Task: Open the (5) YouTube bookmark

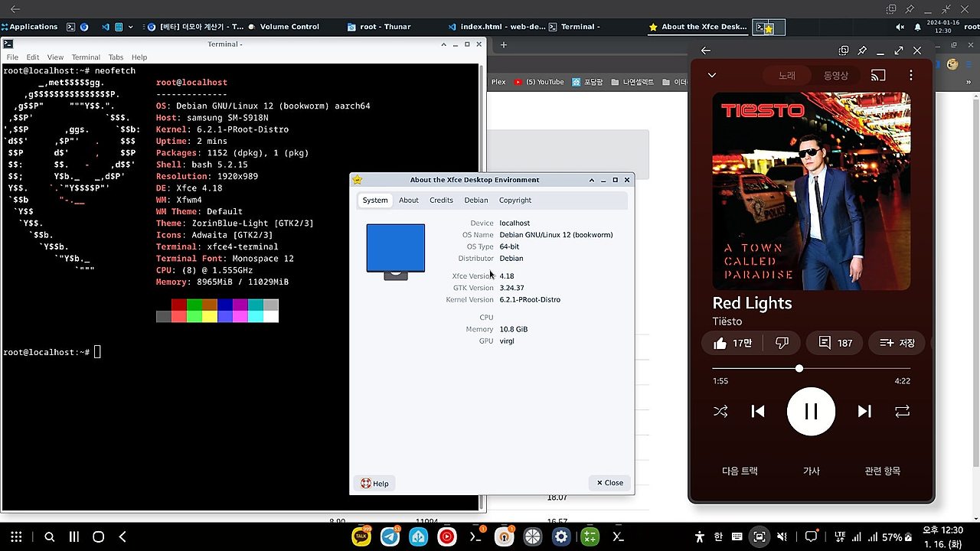Action: point(539,82)
